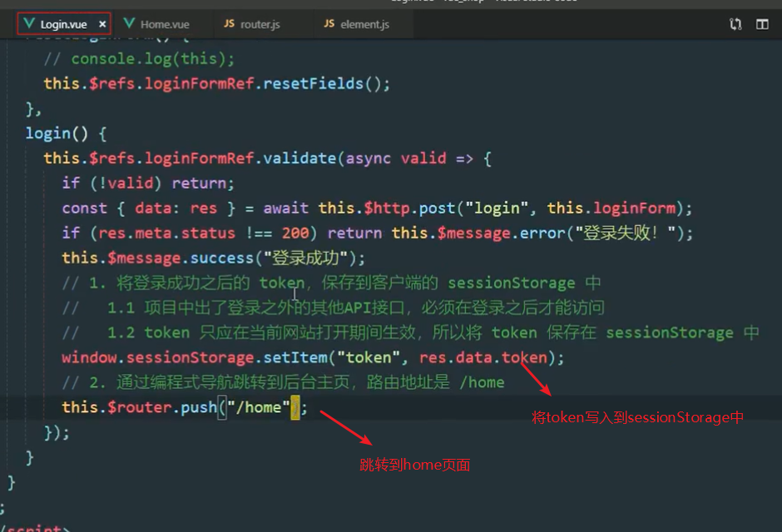Click the $http.post("login" call
Image resolution: width=782 pixels, height=532 pixels.
pos(447,208)
